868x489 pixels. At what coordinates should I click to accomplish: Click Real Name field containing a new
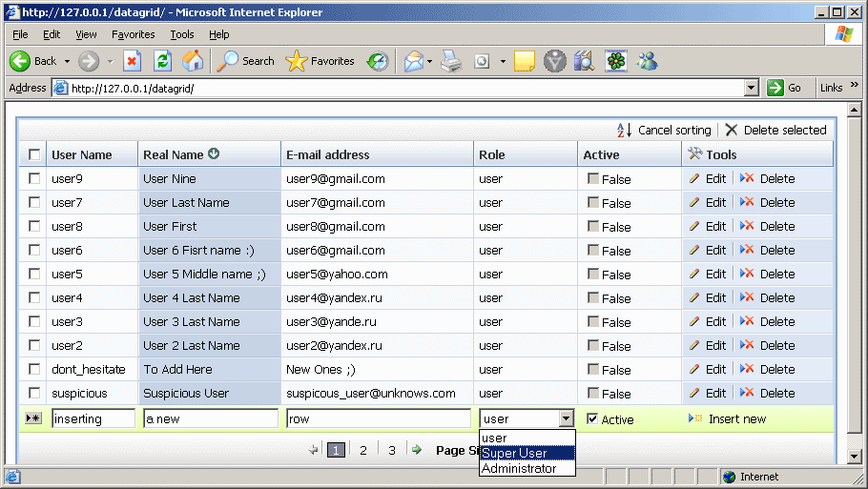211,418
